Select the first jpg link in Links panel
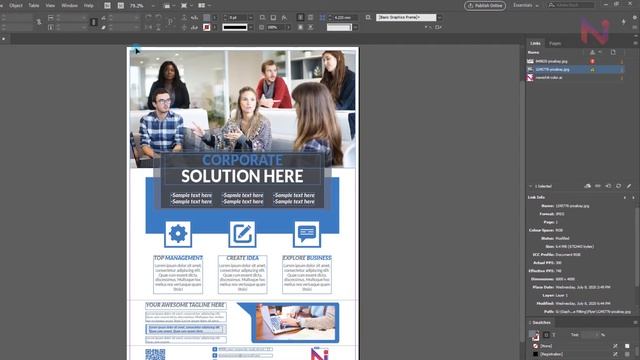Viewport: 640px width, 360px height. pos(576,61)
